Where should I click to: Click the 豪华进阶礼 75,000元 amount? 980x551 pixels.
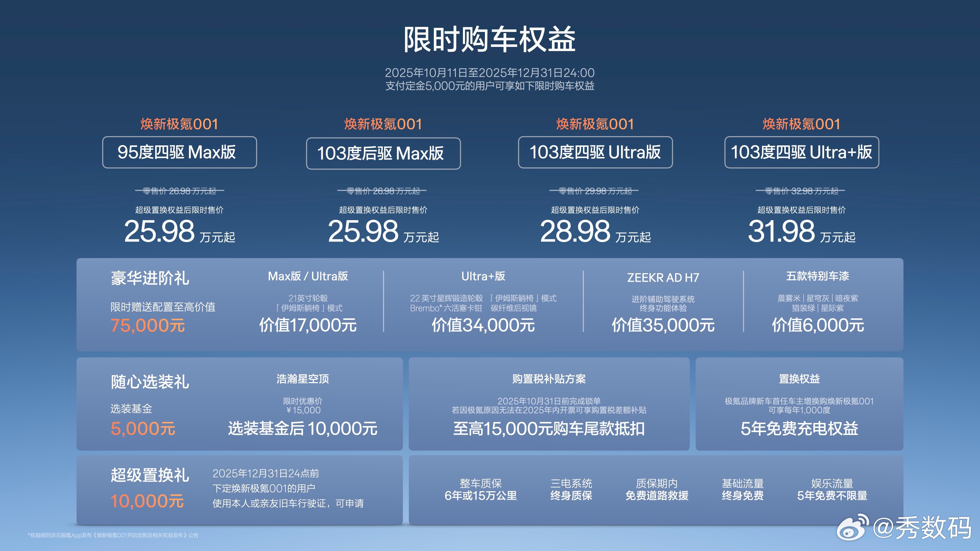pos(148,325)
